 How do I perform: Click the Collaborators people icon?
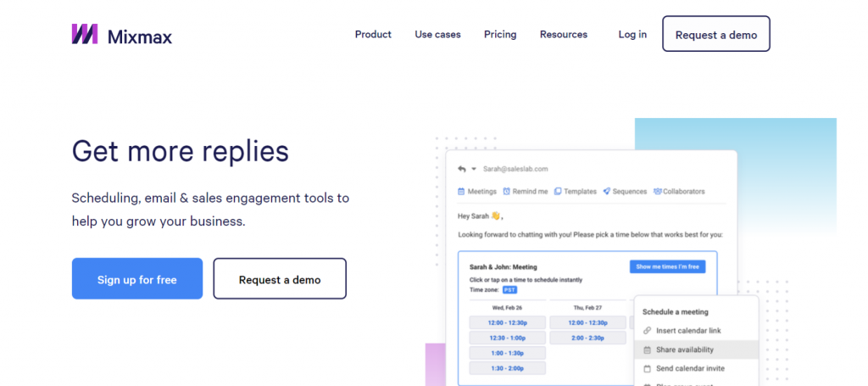658,192
